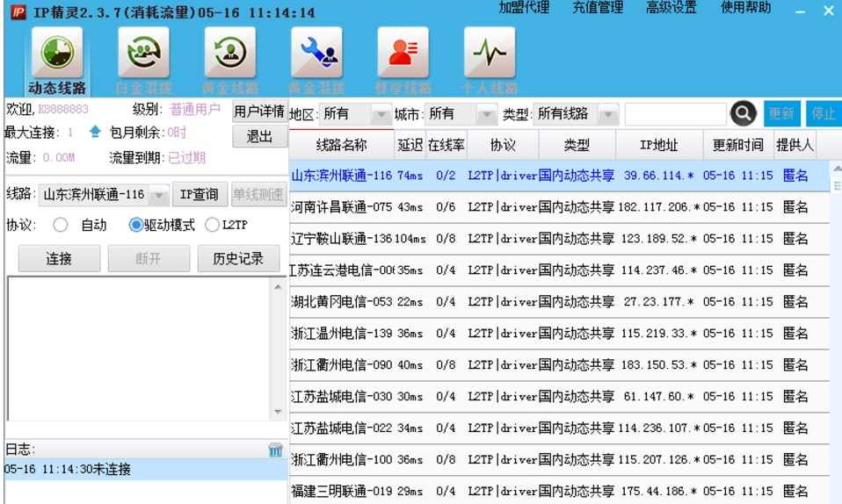Click the IP查询 button
Viewport: 842px width, 504px height.
(x=200, y=194)
